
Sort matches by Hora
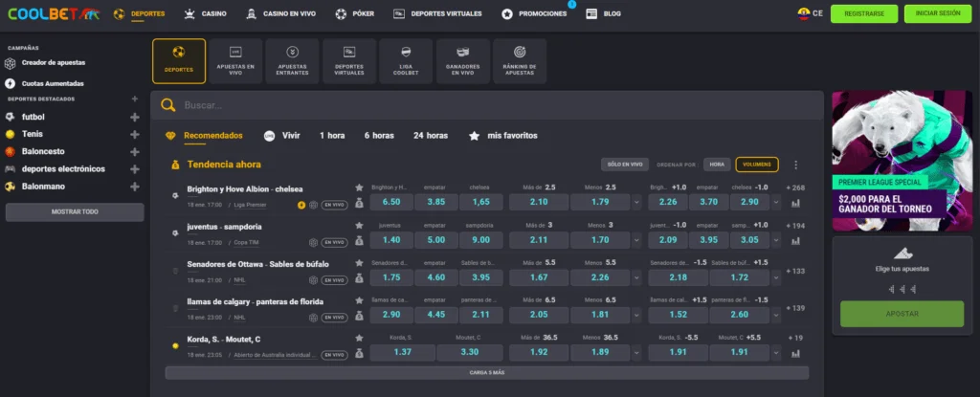click(x=717, y=165)
